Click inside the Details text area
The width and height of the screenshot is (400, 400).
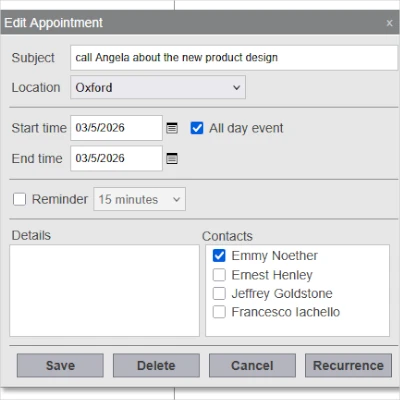[x=104, y=291]
